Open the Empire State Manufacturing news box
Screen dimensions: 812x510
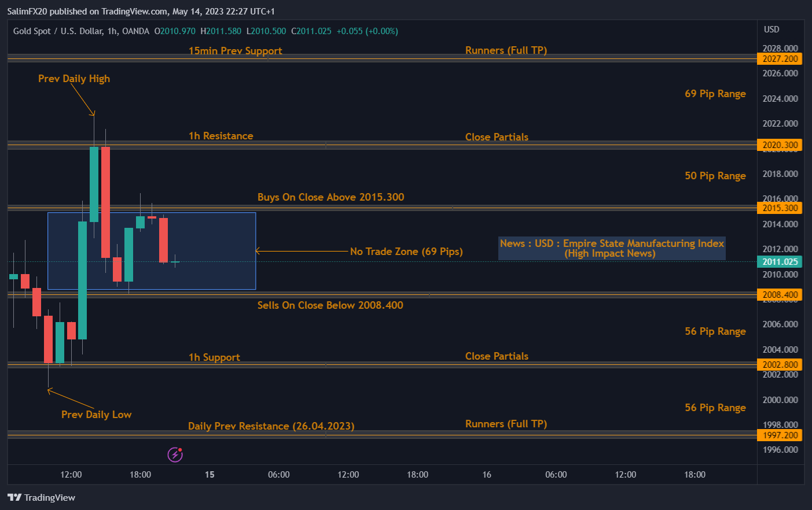coord(611,248)
